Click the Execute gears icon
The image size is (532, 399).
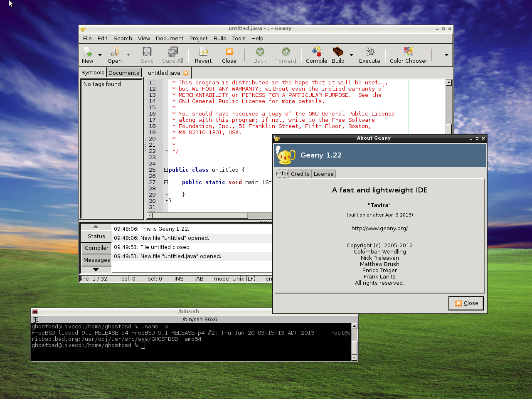click(369, 52)
